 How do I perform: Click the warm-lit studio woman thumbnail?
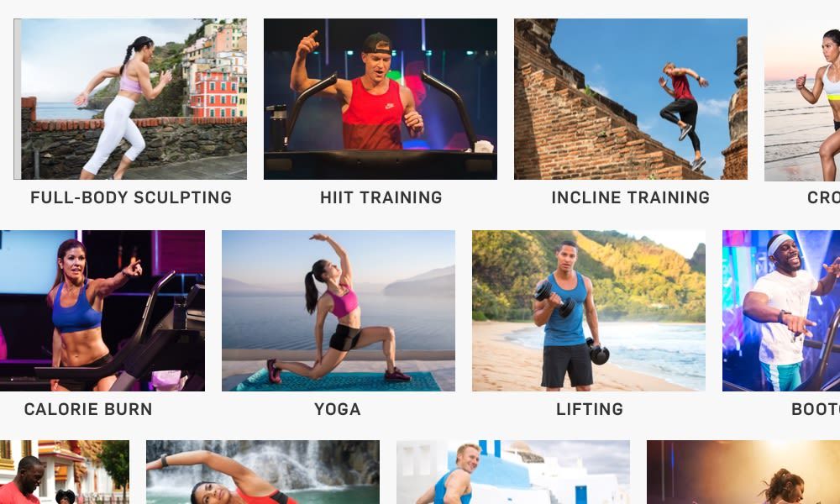pyautogui.click(x=743, y=472)
